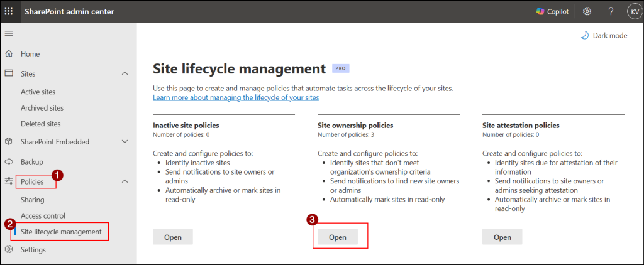The image size is (644, 265).
Task: Click the Copilot icon in header
Action: coord(540,11)
